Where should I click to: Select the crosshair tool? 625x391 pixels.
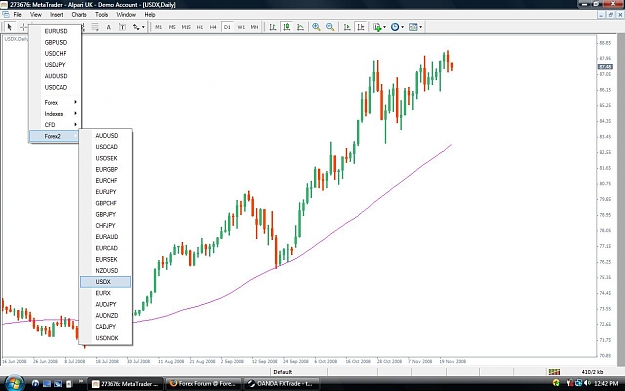23,27
